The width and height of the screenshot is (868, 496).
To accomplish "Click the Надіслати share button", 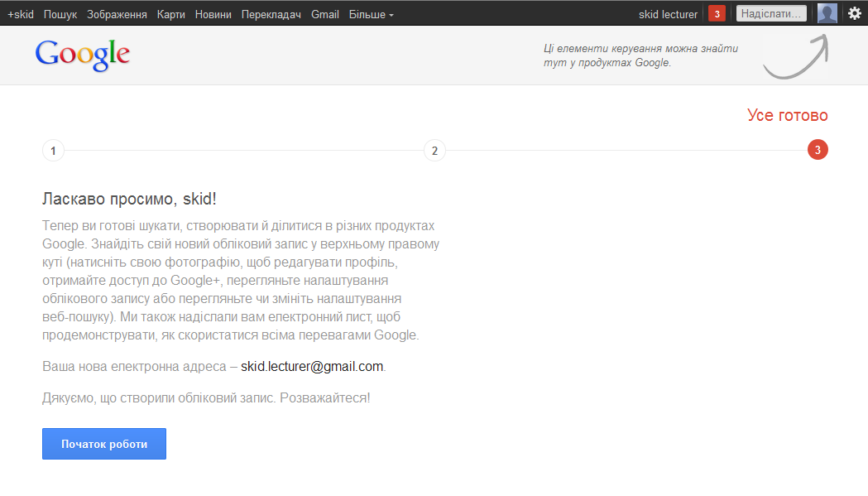I will (771, 13).
